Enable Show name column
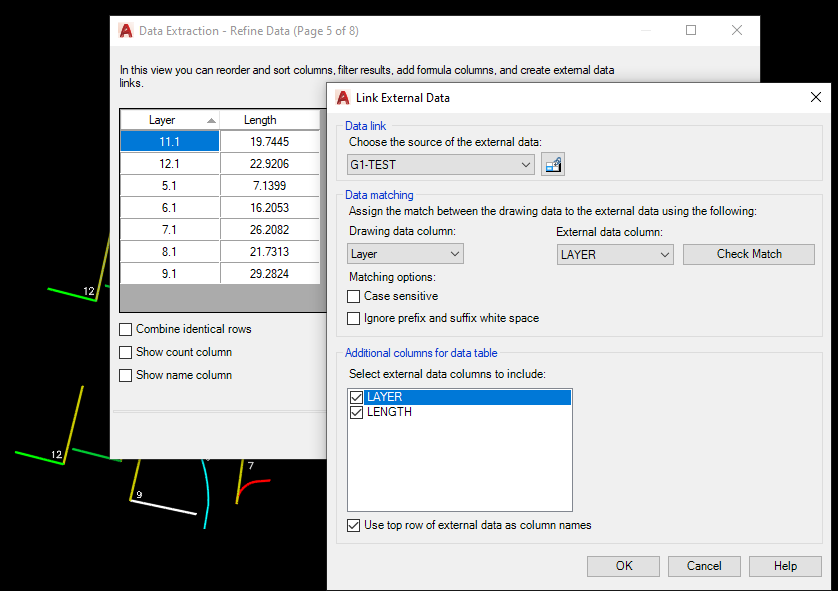Screen dimensions: 838x591 [x=127, y=375]
